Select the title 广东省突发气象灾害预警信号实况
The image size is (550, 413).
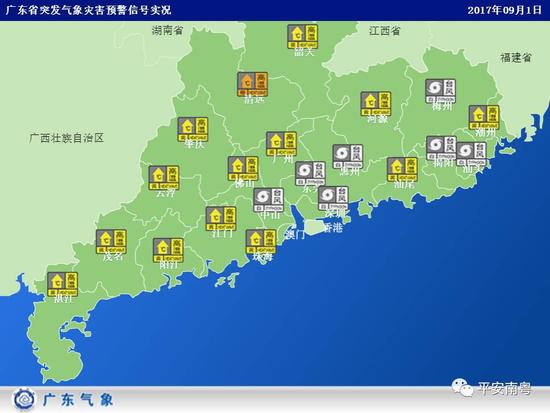(88, 10)
